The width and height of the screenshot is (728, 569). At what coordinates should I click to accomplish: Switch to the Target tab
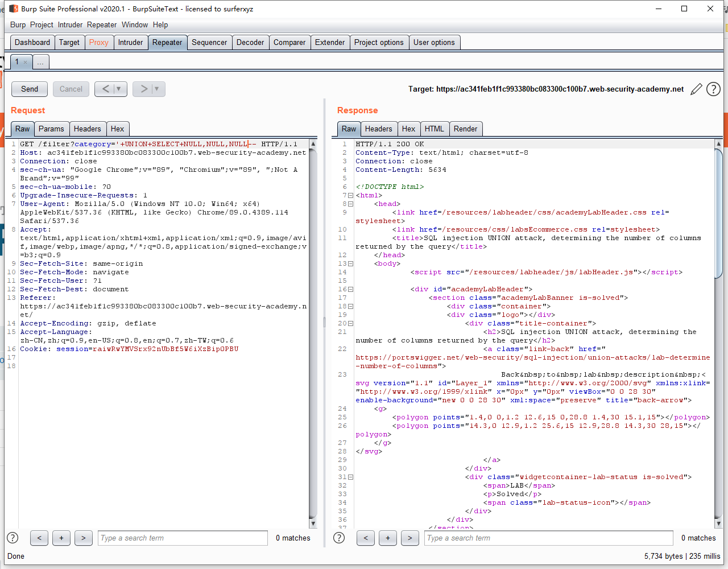[69, 42]
